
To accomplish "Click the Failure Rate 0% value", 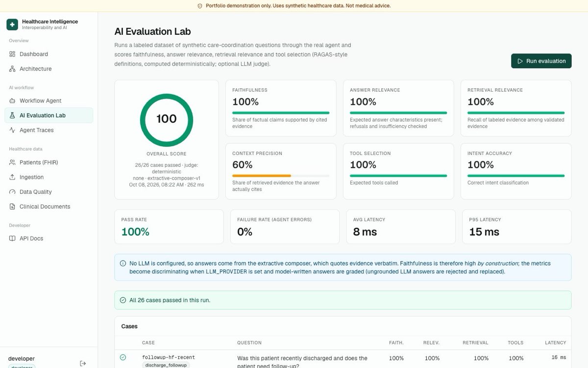I will coord(245,232).
